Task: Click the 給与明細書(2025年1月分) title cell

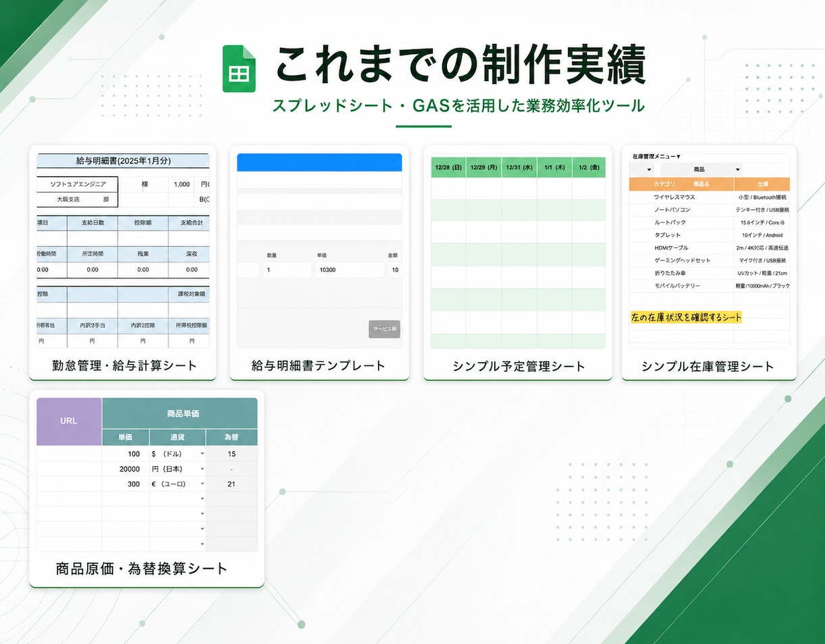Action: [123, 161]
